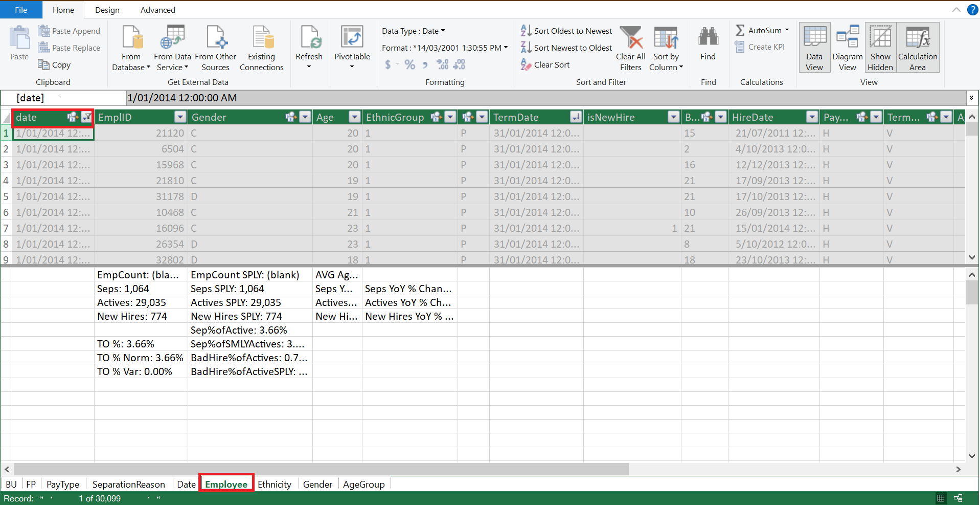Create a new PivotTable
The height and width of the screenshot is (505, 980).
[x=352, y=47]
